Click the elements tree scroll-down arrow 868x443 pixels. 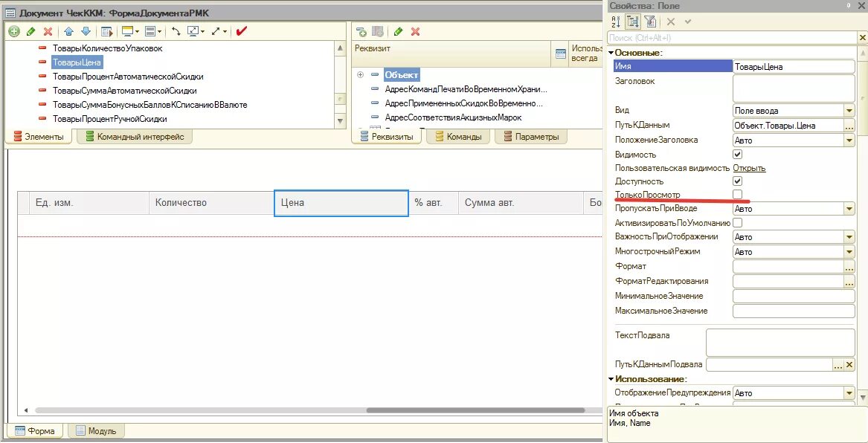(341, 120)
